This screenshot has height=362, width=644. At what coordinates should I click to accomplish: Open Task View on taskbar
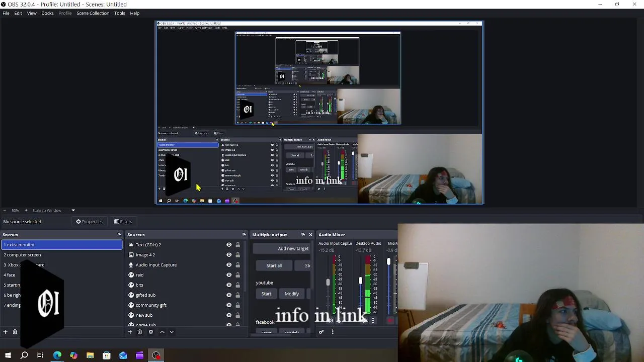coord(40,355)
